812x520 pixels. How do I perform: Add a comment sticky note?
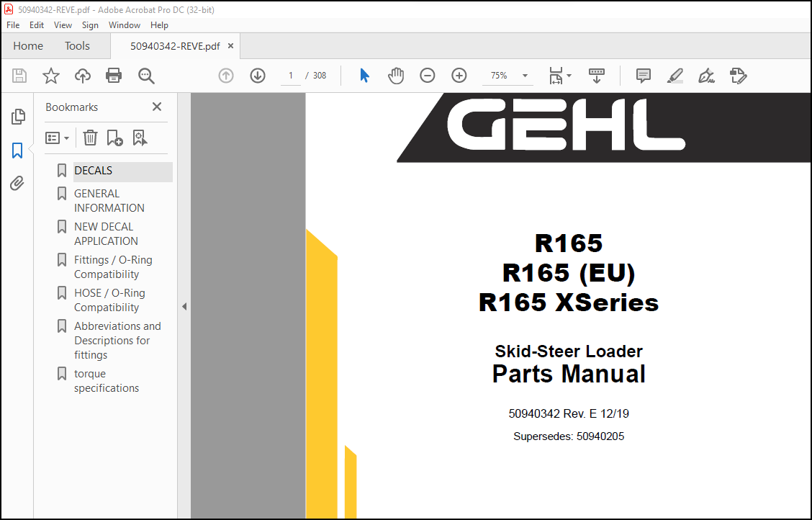(643, 76)
